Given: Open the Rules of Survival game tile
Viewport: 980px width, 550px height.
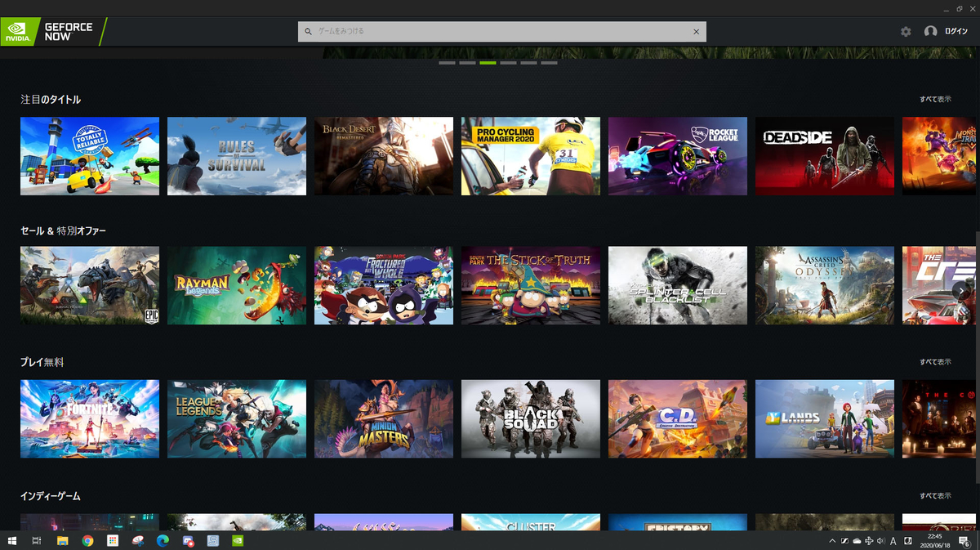Looking at the screenshot, I should click(237, 156).
